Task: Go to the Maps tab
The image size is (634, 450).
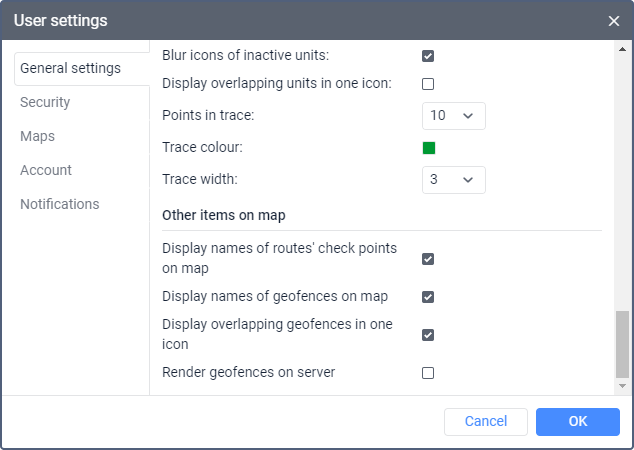Action: (x=37, y=136)
